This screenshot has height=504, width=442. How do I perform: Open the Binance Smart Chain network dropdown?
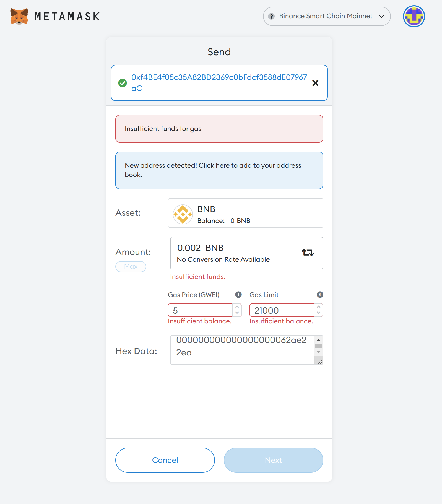tap(326, 16)
